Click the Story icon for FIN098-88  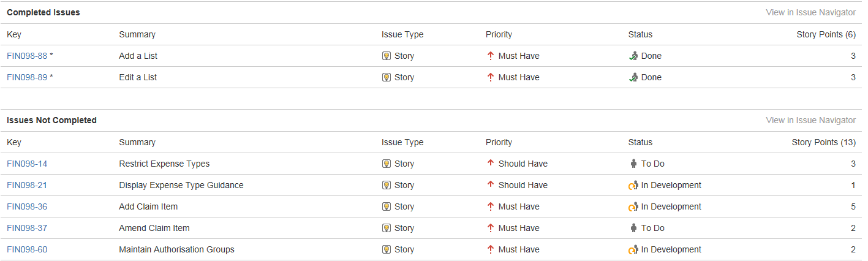pyautogui.click(x=387, y=56)
